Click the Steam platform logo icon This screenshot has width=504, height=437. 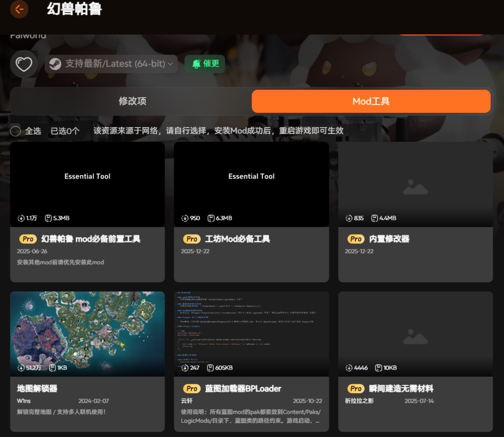pyautogui.click(x=55, y=64)
